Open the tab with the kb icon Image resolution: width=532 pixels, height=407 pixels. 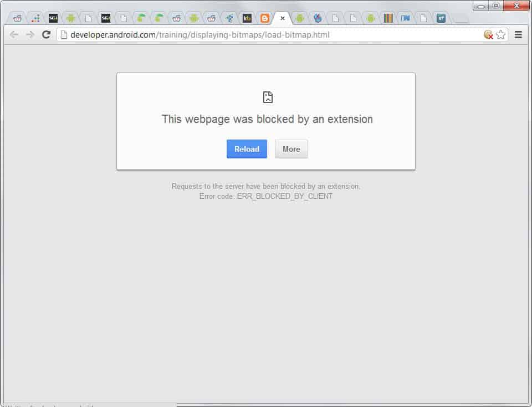click(247, 18)
